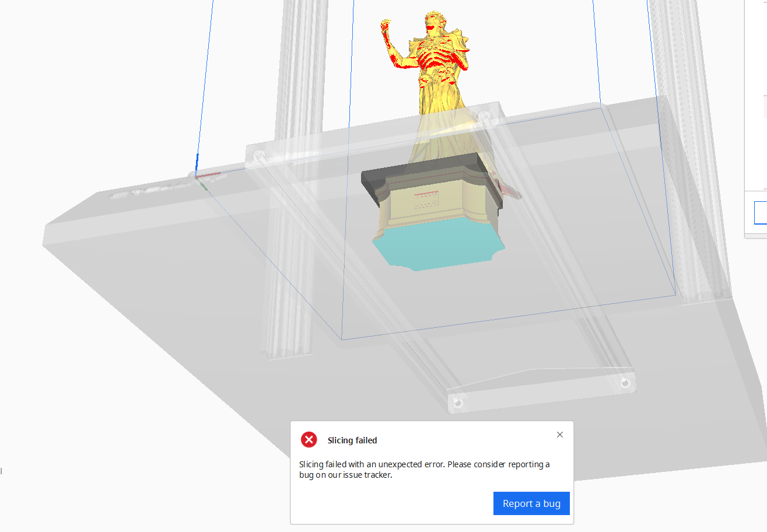The height and width of the screenshot is (532, 767).
Task: Click the blue outlined field on the right panel
Action: [761, 213]
